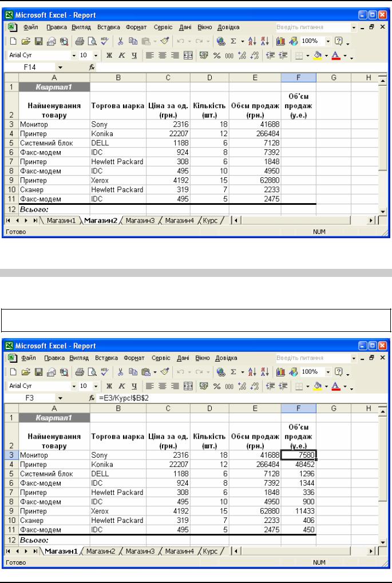Sort ascending A-Z in upper Excel window
The width and height of the screenshot is (392, 583).
(x=252, y=41)
